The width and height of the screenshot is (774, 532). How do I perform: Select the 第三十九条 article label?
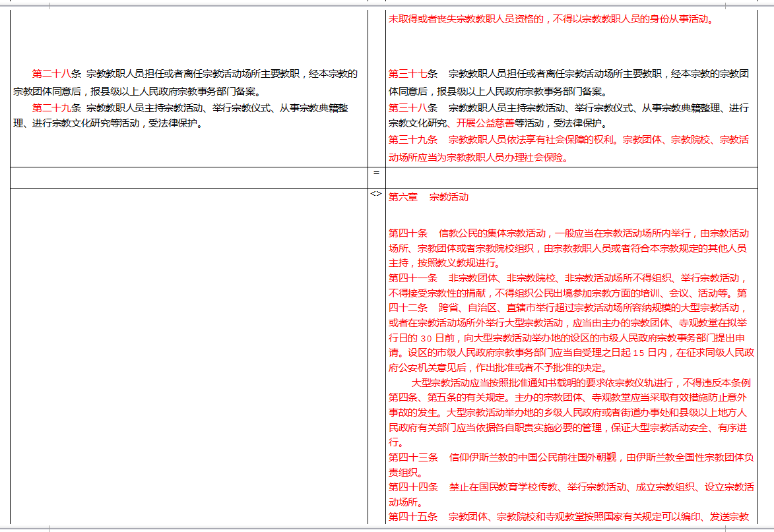pyautogui.click(x=412, y=140)
